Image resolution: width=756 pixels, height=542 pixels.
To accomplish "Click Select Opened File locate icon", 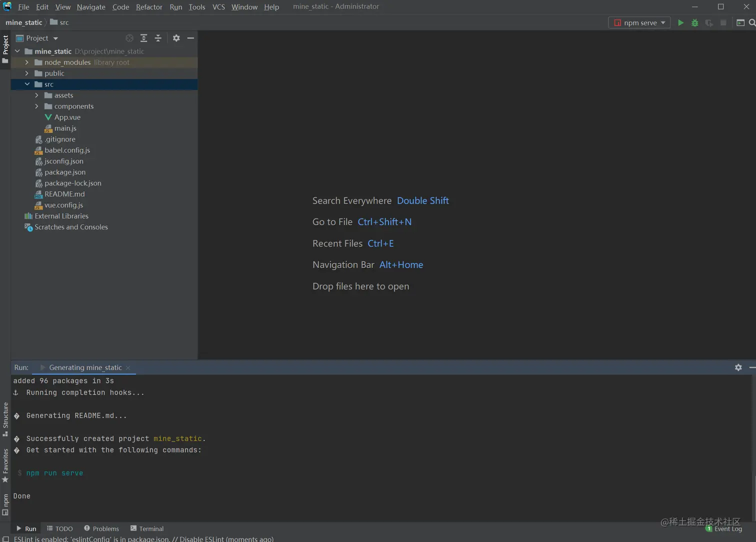I will click(x=129, y=38).
